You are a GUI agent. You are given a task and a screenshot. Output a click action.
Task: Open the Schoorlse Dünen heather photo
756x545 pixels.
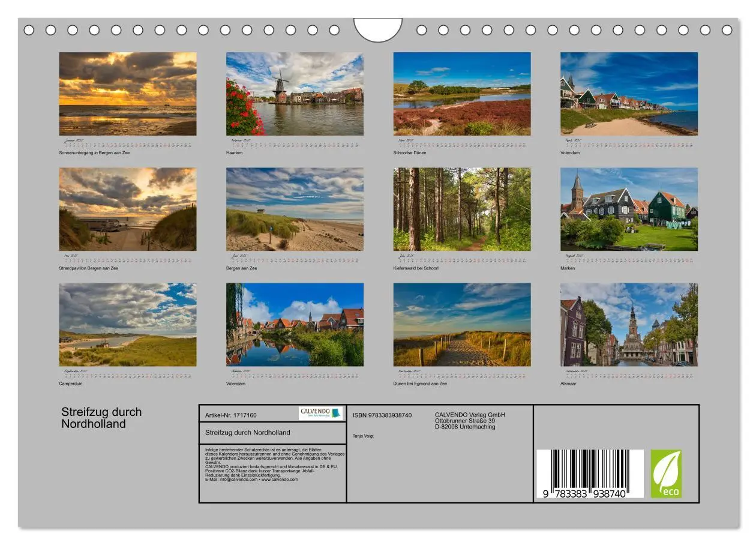point(462,94)
